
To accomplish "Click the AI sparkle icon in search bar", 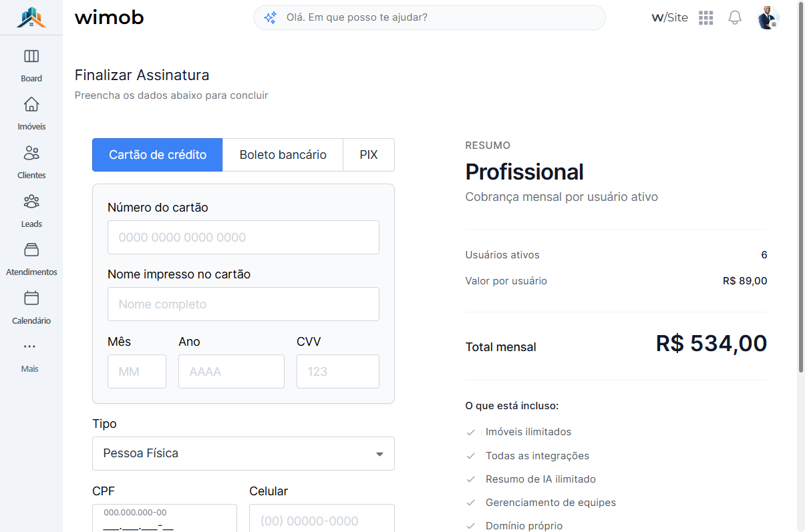I will coord(270,18).
